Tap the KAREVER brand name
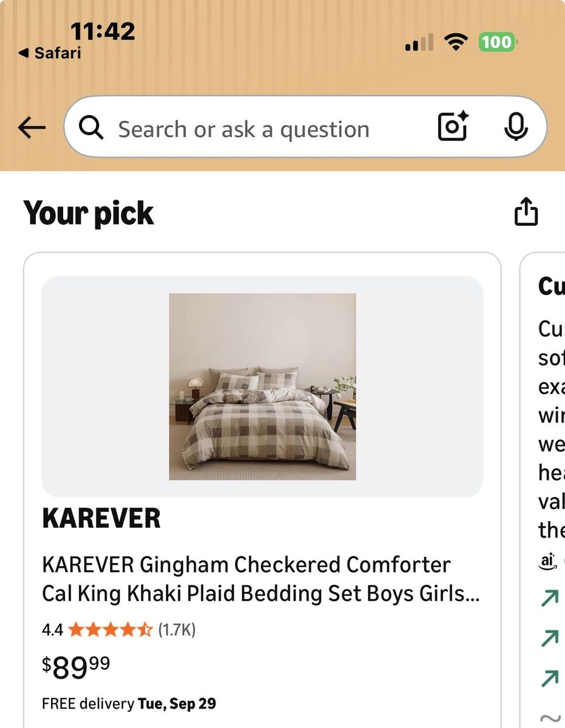Image resolution: width=565 pixels, height=728 pixels. [101, 519]
